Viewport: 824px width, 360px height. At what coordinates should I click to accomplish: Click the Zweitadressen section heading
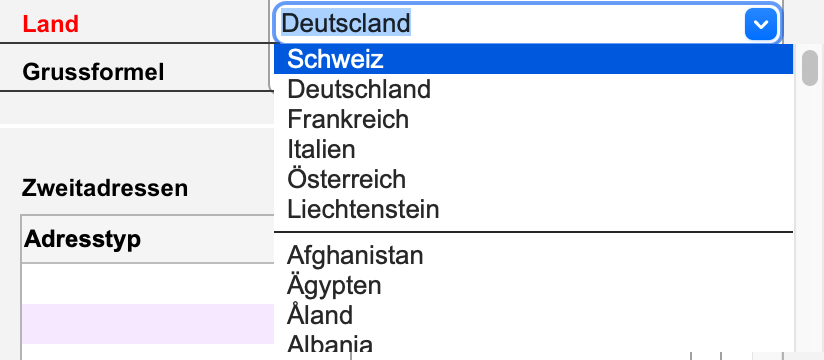click(x=105, y=188)
